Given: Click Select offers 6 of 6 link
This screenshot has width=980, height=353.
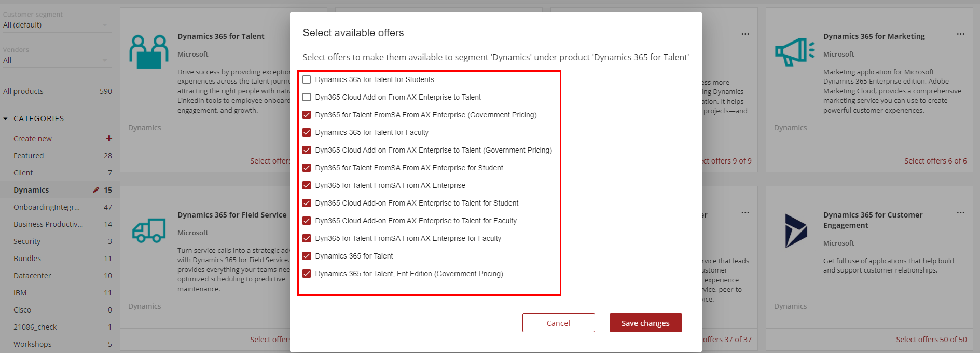Looking at the screenshot, I should click(935, 161).
